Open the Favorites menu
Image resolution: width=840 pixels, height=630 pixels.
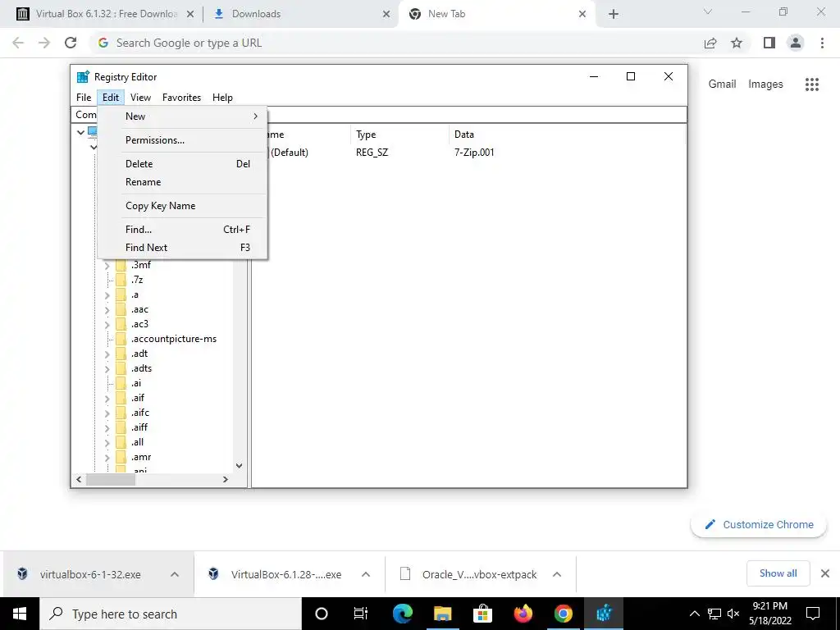point(181,98)
